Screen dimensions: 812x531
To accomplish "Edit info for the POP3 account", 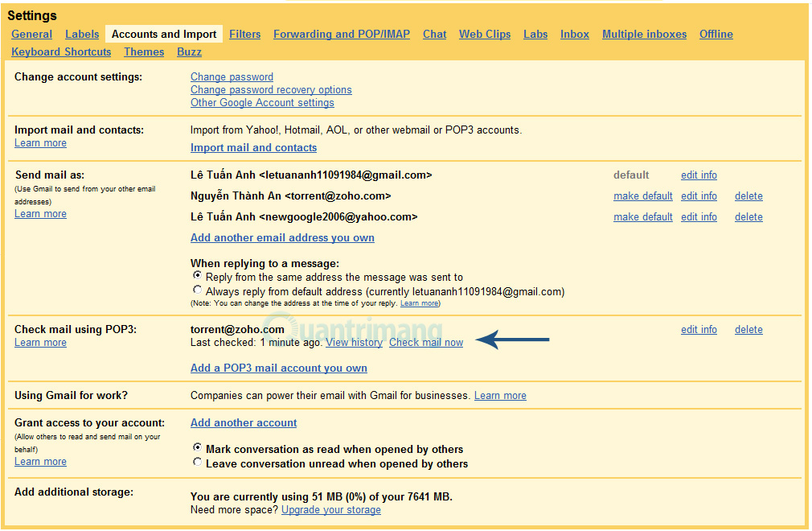I will pyautogui.click(x=699, y=329).
